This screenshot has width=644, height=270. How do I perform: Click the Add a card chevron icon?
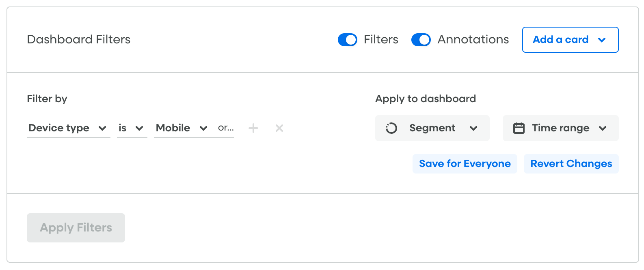click(x=601, y=40)
